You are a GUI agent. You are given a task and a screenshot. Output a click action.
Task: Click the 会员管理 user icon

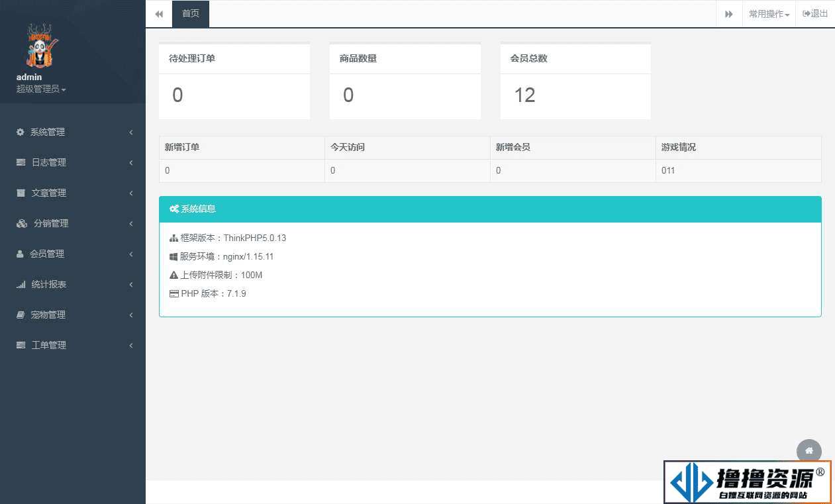20,254
